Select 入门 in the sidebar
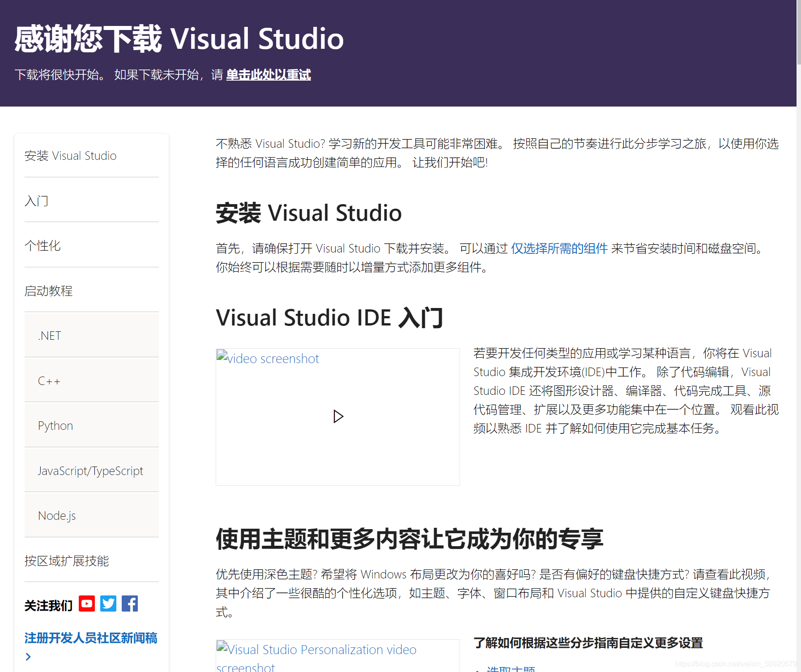 (37, 201)
